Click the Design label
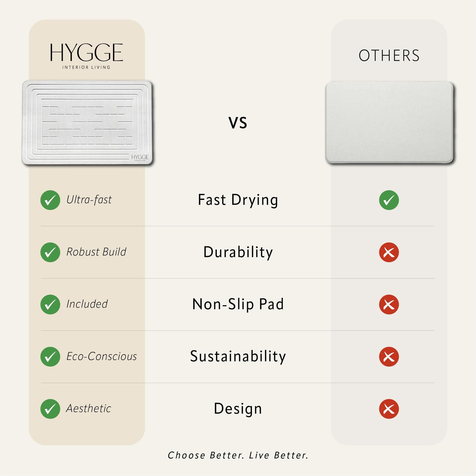Viewport: 476px width, 476px height. tap(238, 409)
